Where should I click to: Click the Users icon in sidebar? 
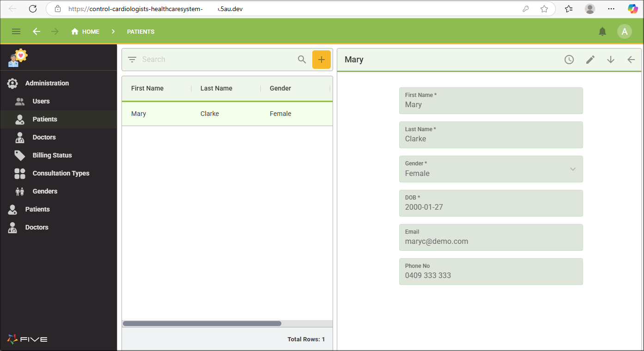20,101
